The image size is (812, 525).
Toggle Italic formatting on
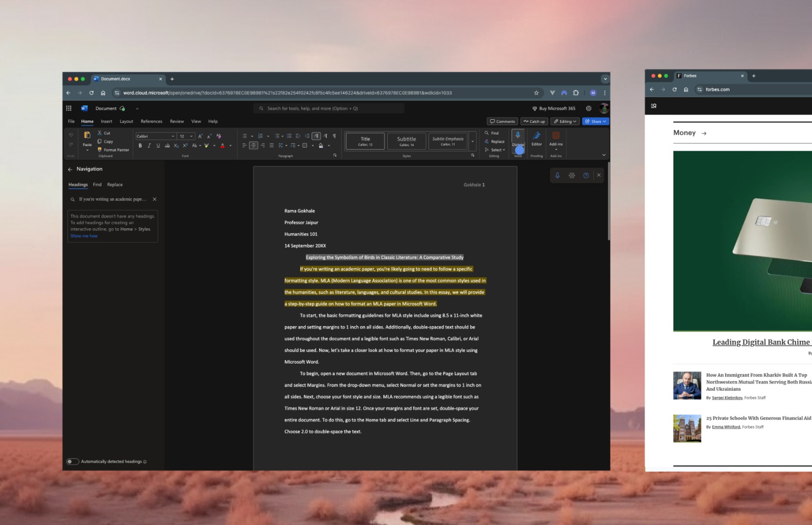click(149, 146)
